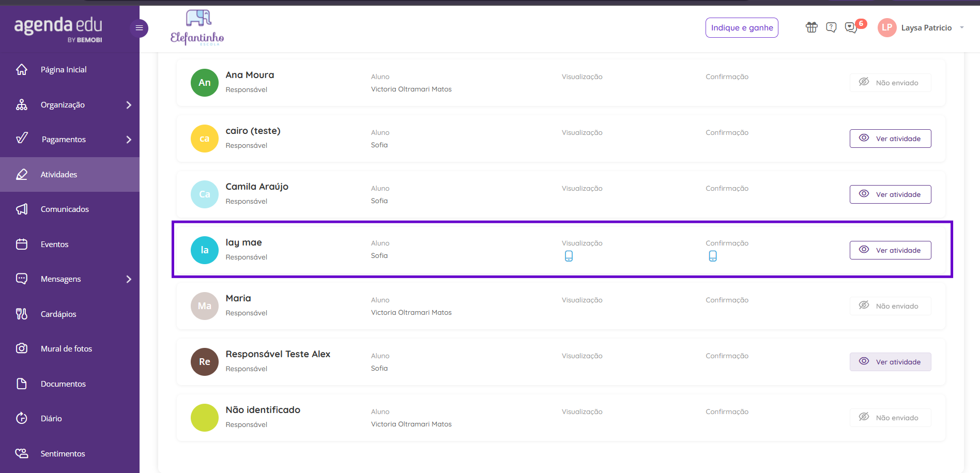
Task: Click the name Camila Araújo
Action: pos(257,187)
